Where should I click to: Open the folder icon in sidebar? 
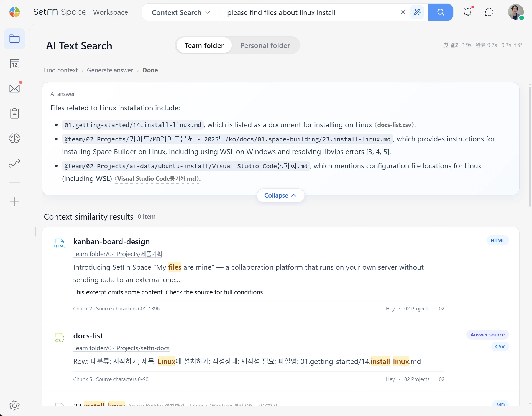point(14,39)
